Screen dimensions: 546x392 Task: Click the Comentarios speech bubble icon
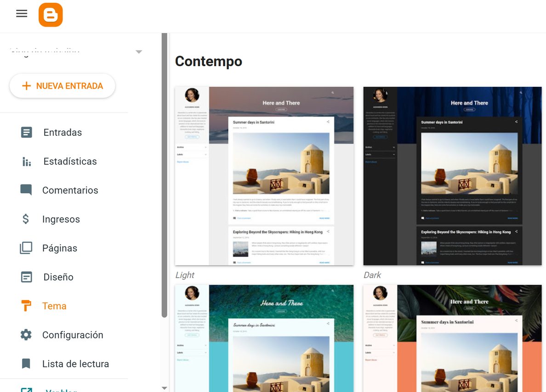(26, 190)
